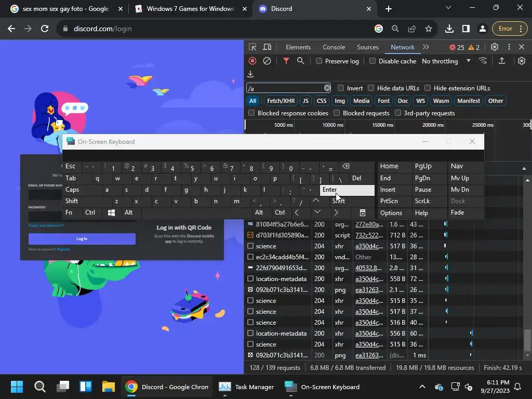
Task: Toggle the device toolbar icon in DevTools
Action: pos(268,47)
